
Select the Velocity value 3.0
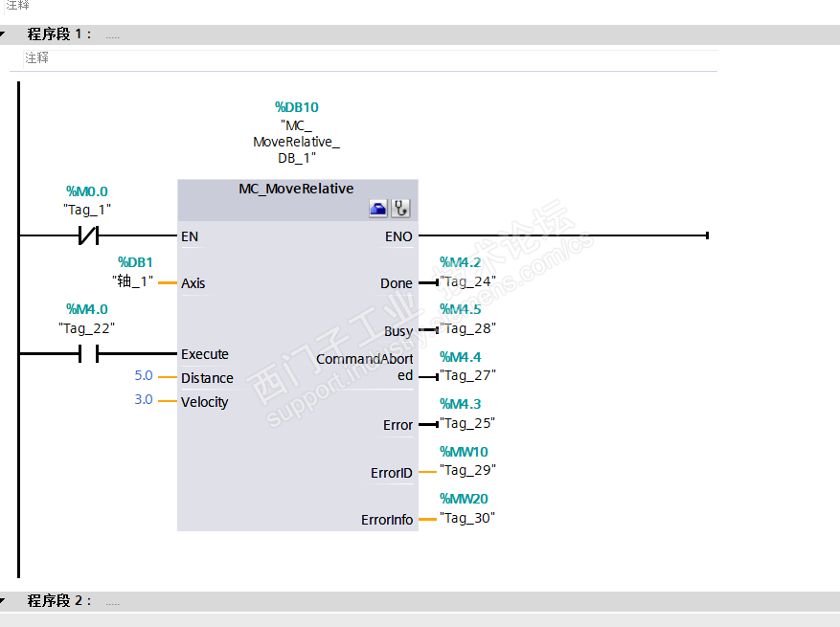[x=143, y=399]
